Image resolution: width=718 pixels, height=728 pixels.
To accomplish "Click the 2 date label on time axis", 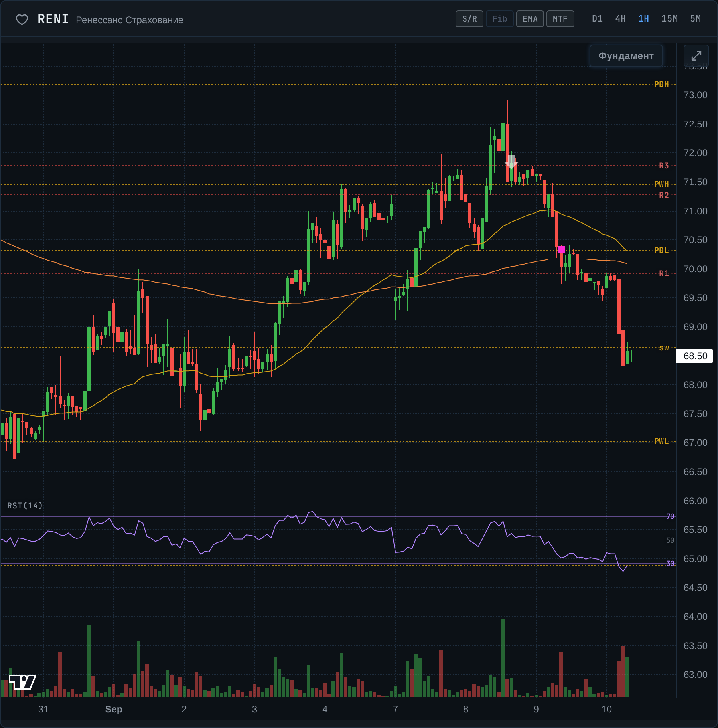I will pyautogui.click(x=184, y=709).
